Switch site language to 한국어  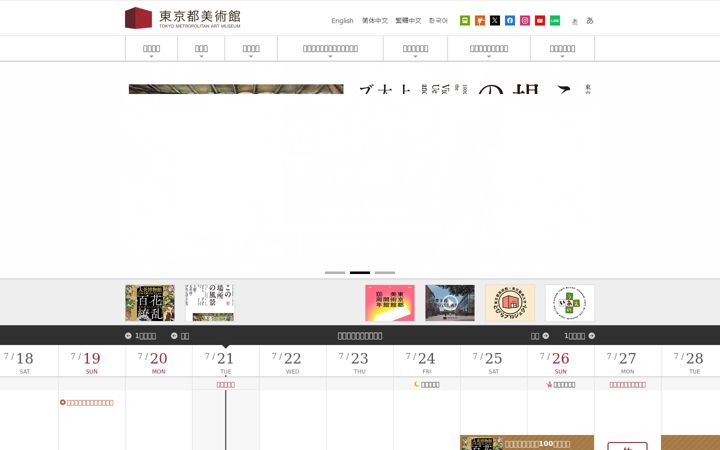click(438, 21)
